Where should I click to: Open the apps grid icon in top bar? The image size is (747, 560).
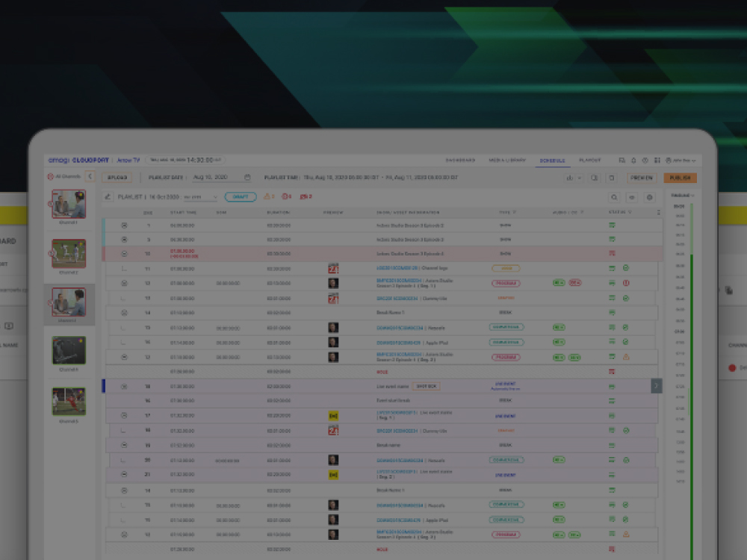pyautogui.click(x=657, y=161)
